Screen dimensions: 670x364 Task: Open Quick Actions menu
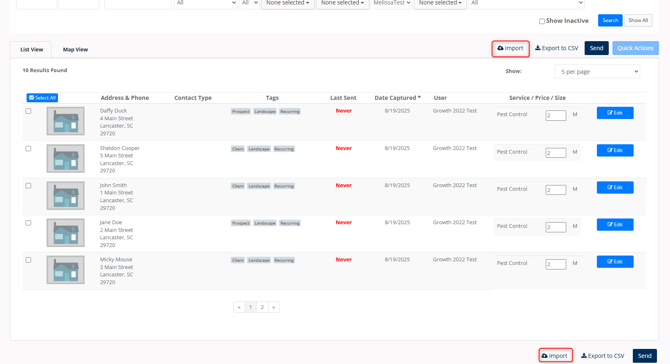point(635,48)
